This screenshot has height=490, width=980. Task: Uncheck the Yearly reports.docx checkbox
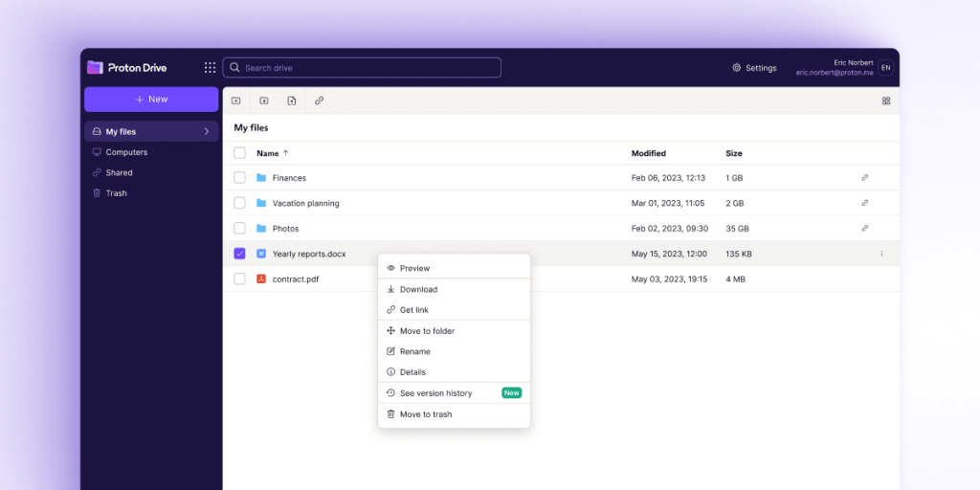coord(239,254)
